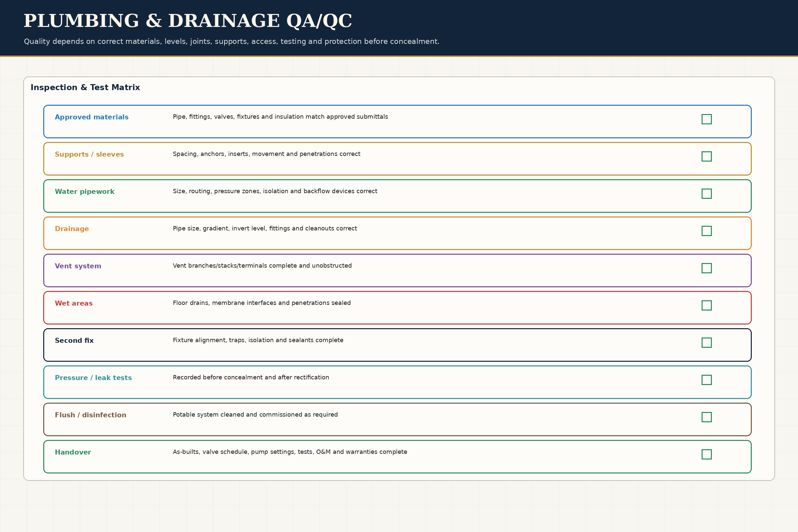Click 'Potable system cleaned' description text
The height and width of the screenshot is (532, 798).
click(x=255, y=415)
